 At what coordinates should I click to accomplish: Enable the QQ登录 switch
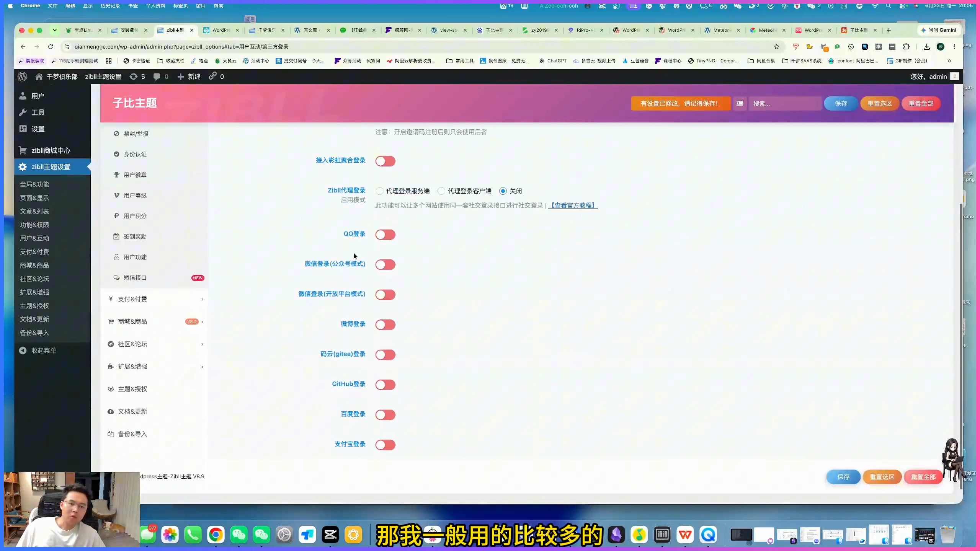pos(385,235)
